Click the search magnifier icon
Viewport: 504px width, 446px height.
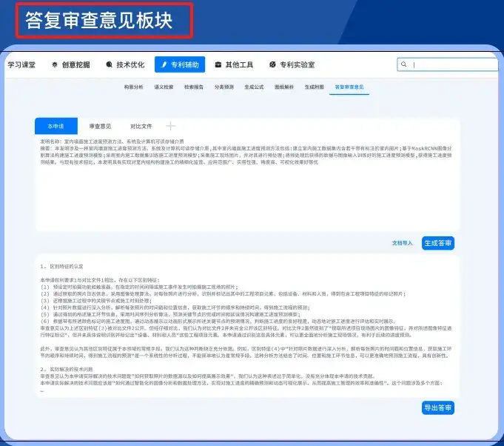pyautogui.click(x=403, y=64)
